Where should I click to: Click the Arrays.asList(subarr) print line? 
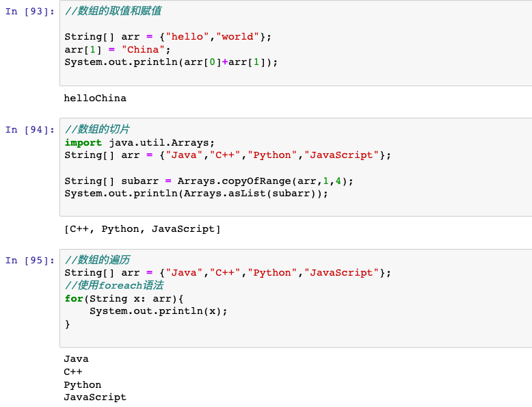(196, 194)
